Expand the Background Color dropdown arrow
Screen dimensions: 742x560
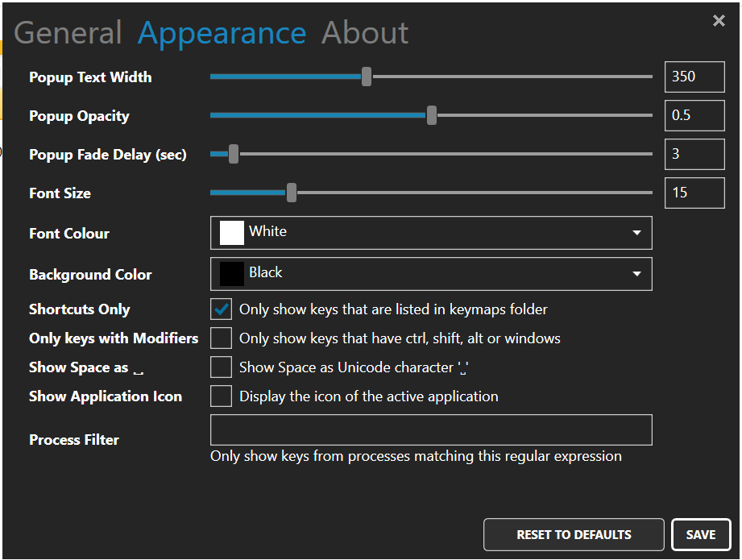(636, 274)
